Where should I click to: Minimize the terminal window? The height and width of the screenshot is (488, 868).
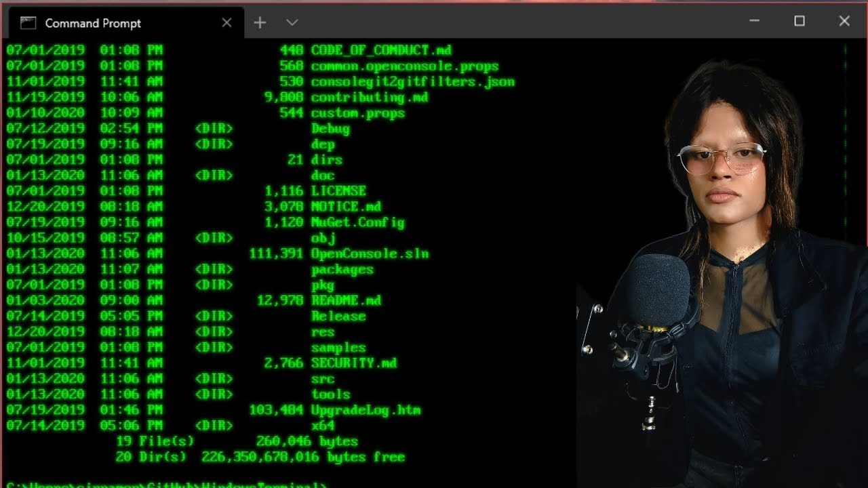click(x=754, y=21)
